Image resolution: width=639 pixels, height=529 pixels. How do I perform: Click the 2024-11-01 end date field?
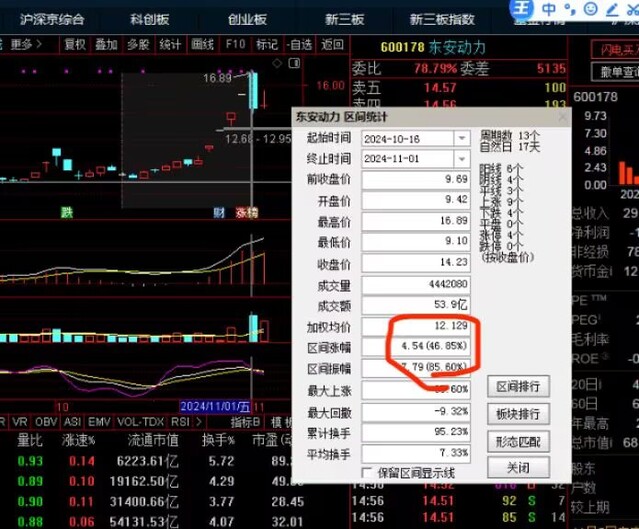click(408, 159)
